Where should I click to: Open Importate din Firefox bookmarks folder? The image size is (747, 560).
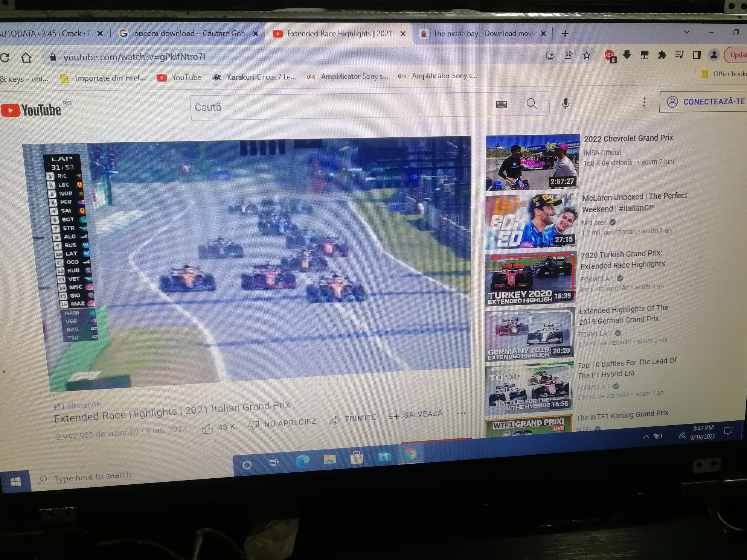[x=103, y=78]
